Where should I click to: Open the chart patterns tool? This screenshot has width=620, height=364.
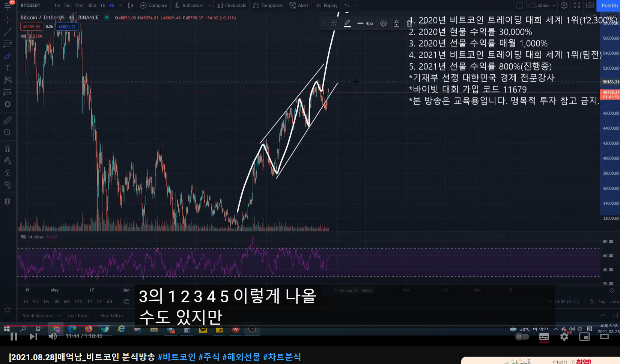click(8, 80)
